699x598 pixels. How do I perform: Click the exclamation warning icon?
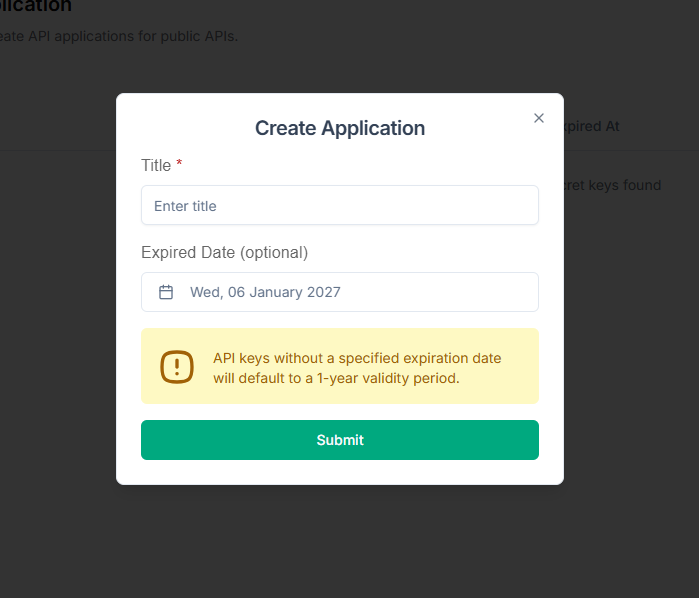tap(177, 366)
